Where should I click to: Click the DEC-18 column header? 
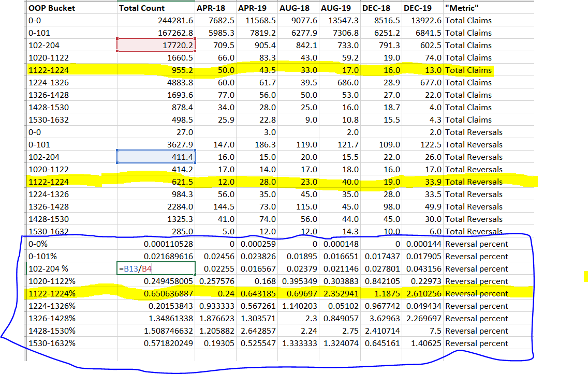click(x=381, y=8)
